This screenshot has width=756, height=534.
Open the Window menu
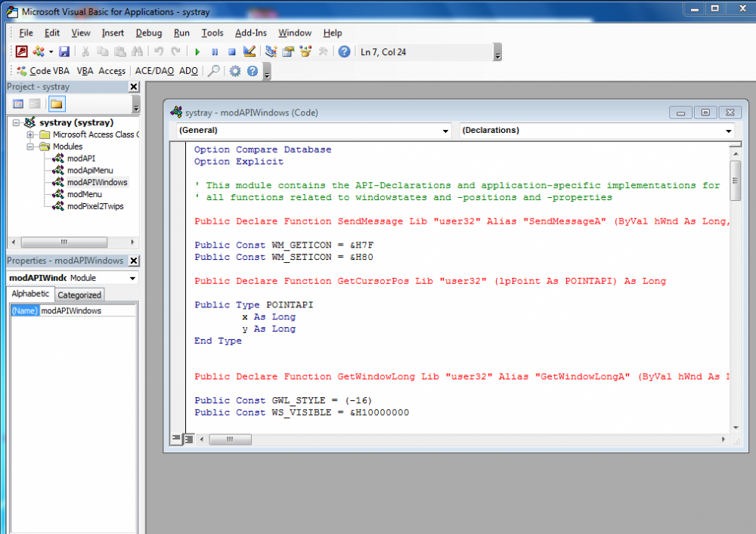click(295, 32)
